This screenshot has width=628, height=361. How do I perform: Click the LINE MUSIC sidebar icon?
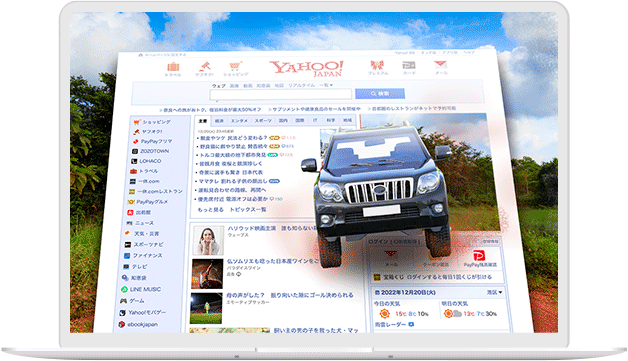pos(125,289)
